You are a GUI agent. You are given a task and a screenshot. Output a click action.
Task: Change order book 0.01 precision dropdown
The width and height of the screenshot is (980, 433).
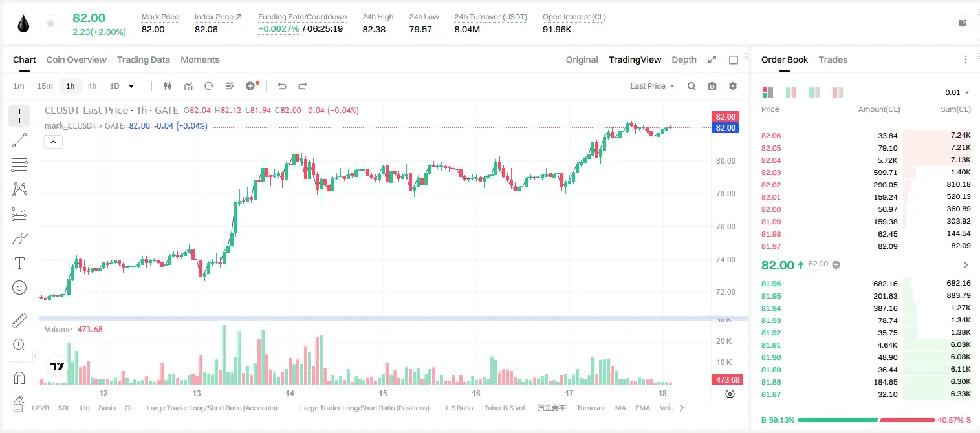pos(957,92)
